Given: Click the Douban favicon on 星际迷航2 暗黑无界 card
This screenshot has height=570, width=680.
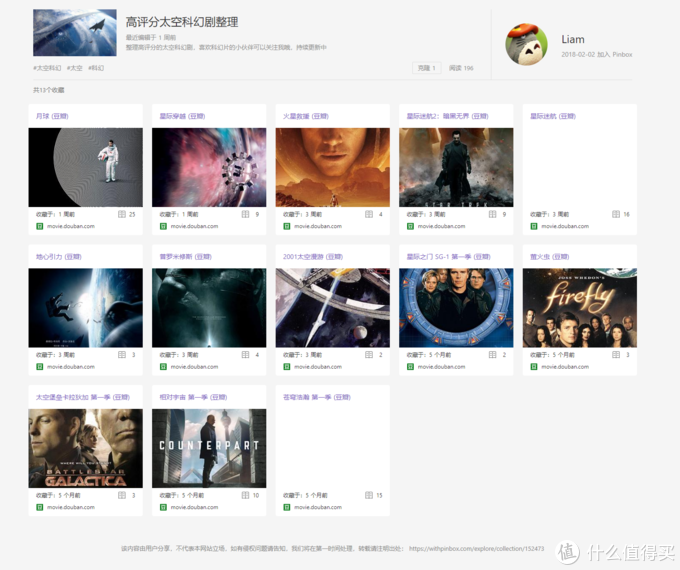Looking at the screenshot, I should [410, 226].
